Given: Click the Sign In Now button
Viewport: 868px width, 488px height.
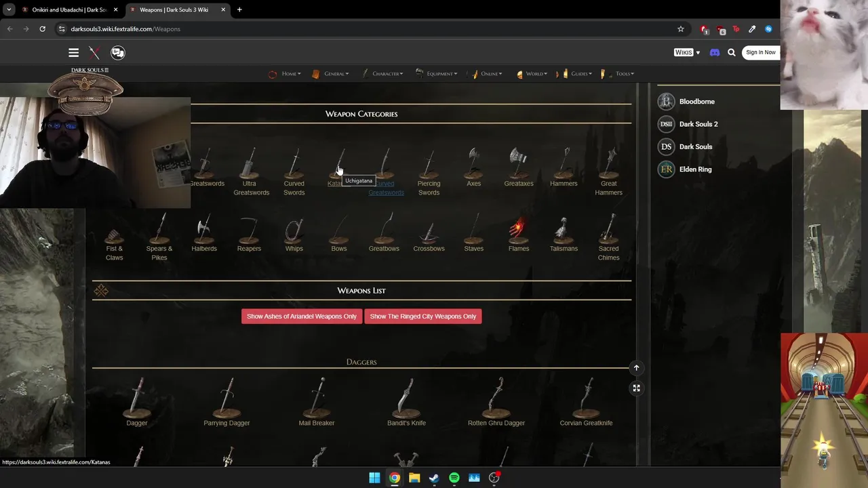Looking at the screenshot, I should click(x=760, y=52).
